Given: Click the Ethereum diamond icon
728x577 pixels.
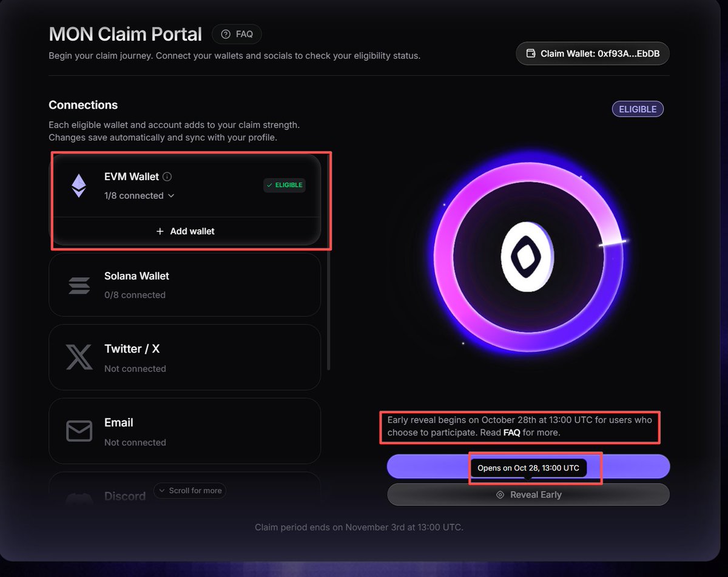Looking at the screenshot, I should (x=78, y=186).
